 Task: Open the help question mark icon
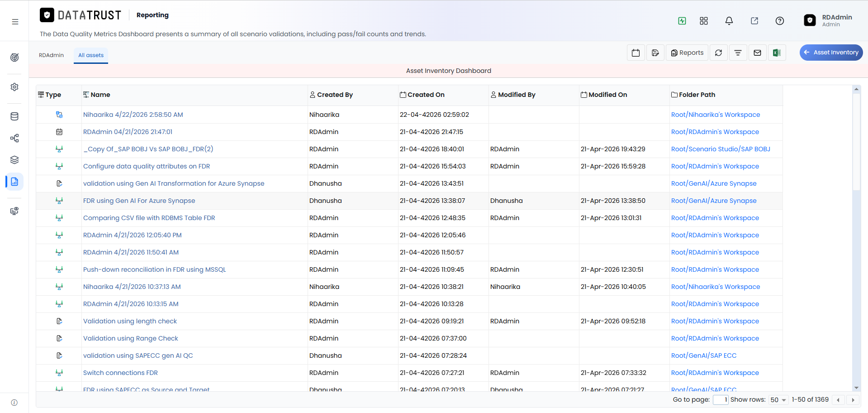[x=780, y=21]
